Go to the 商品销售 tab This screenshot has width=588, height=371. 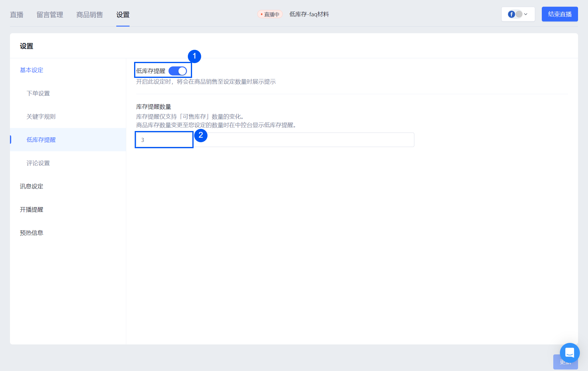[90, 14]
